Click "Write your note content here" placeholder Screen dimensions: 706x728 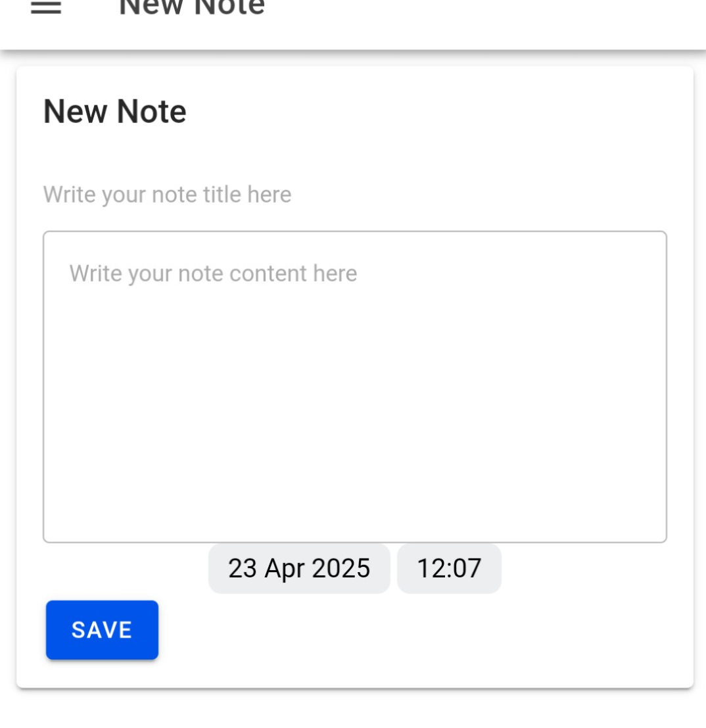(213, 274)
